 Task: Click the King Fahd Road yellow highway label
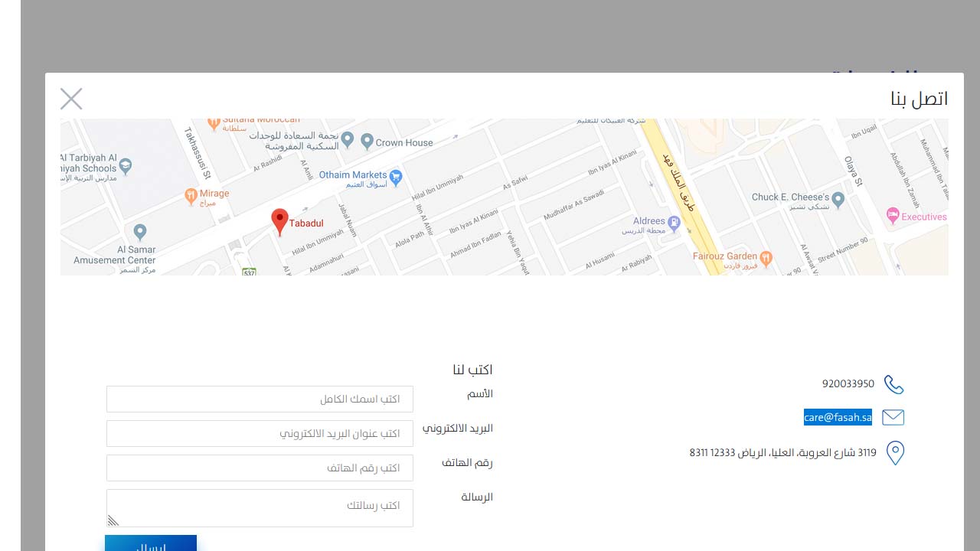(x=678, y=182)
